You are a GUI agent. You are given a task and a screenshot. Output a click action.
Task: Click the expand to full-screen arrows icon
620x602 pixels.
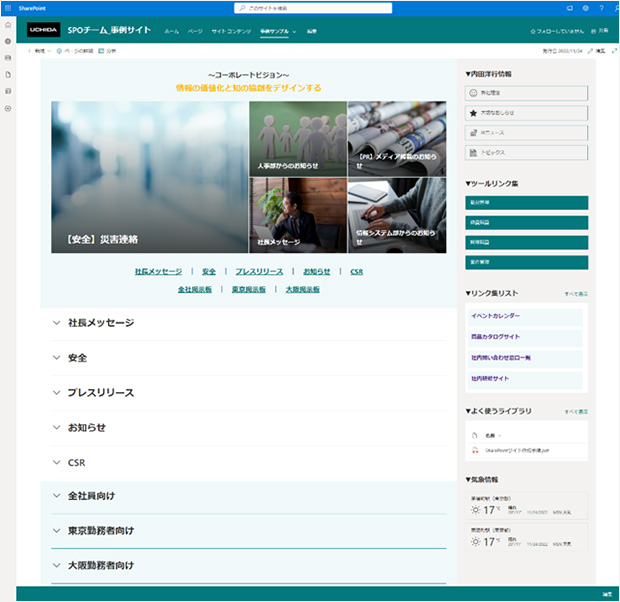pos(614,51)
